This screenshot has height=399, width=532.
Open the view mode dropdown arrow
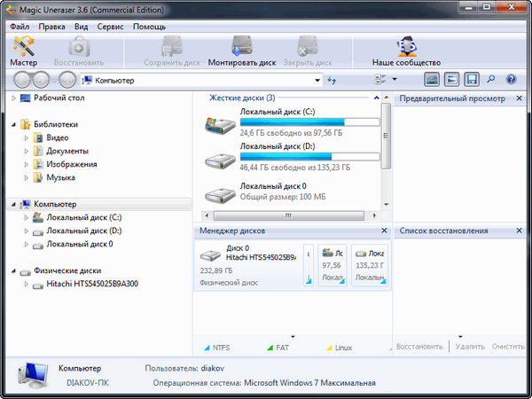pyautogui.click(x=395, y=80)
